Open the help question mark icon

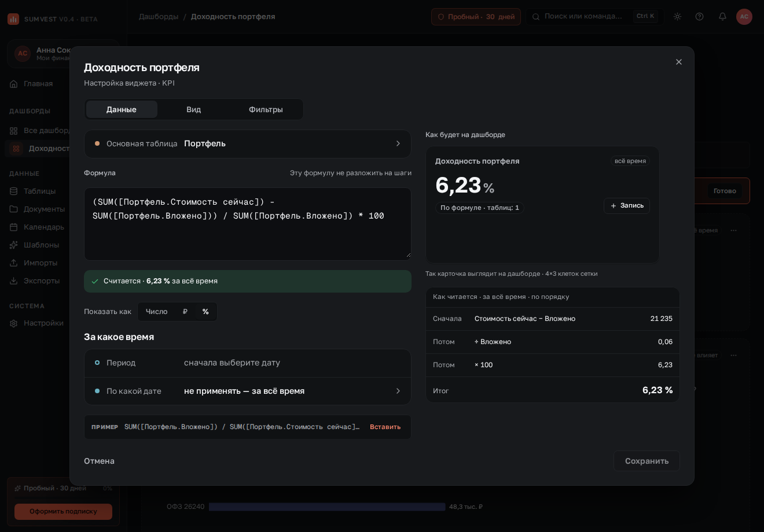(x=699, y=16)
